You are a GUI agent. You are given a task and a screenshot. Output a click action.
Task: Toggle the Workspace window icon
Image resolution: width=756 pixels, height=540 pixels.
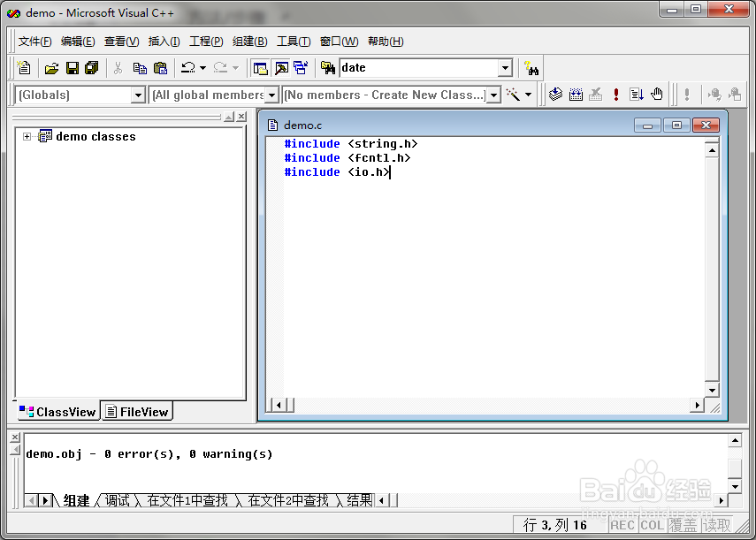(x=260, y=68)
